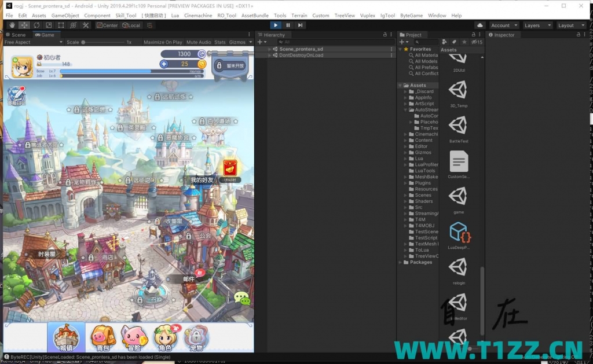
Task: Click the 城镇 town button
Action: tap(66, 337)
